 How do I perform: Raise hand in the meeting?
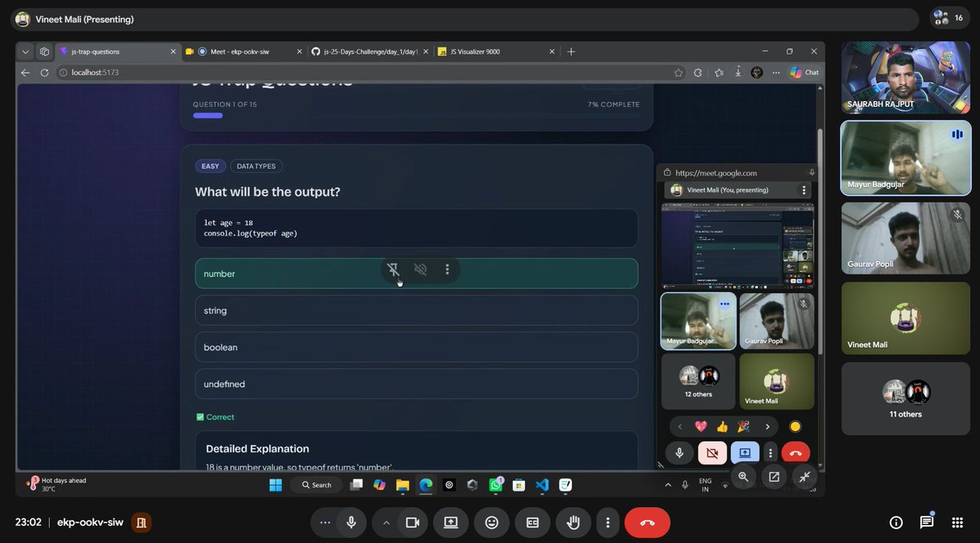coord(574,523)
